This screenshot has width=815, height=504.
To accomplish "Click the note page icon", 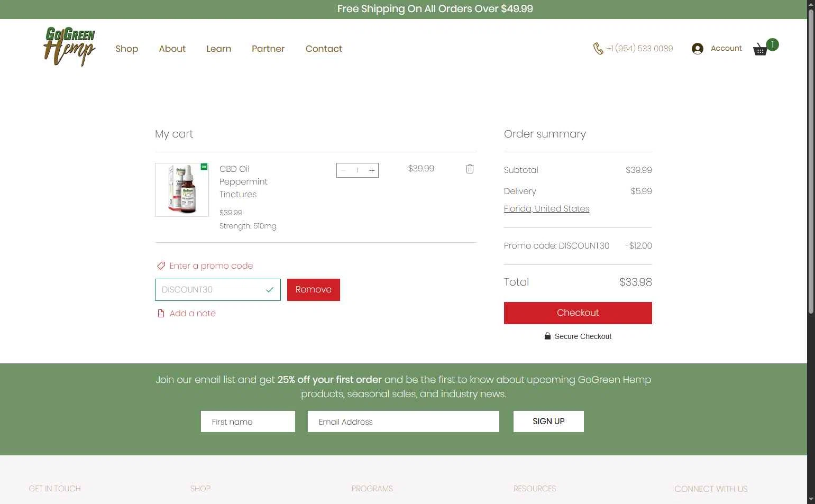I will click(x=161, y=313).
